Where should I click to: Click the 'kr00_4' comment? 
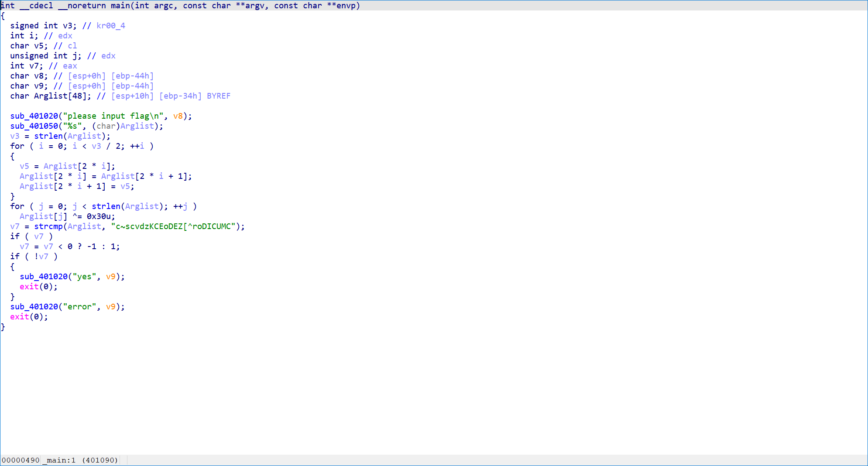pyautogui.click(x=111, y=26)
